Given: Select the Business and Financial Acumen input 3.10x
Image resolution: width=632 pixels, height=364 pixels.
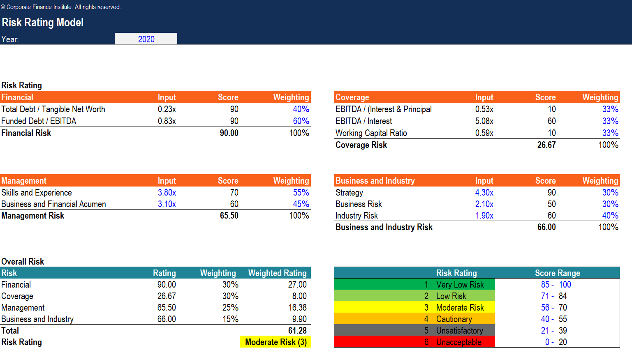Looking at the screenshot, I should (167, 204).
